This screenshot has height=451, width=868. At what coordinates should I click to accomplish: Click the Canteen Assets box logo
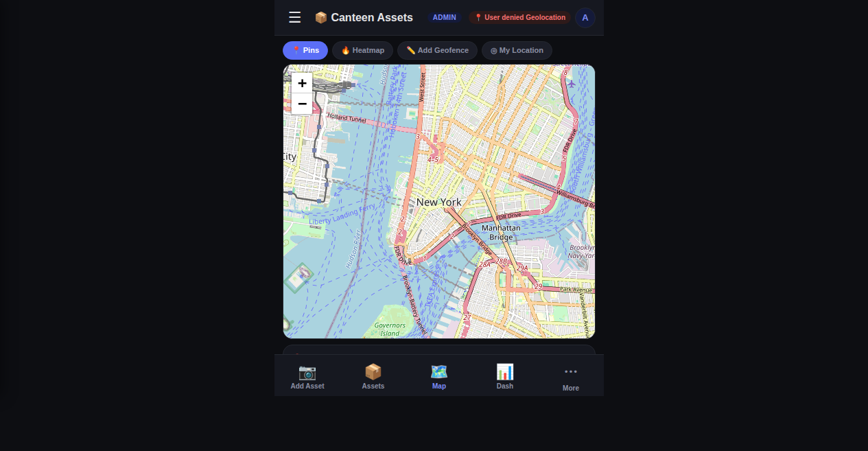coord(320,17)
